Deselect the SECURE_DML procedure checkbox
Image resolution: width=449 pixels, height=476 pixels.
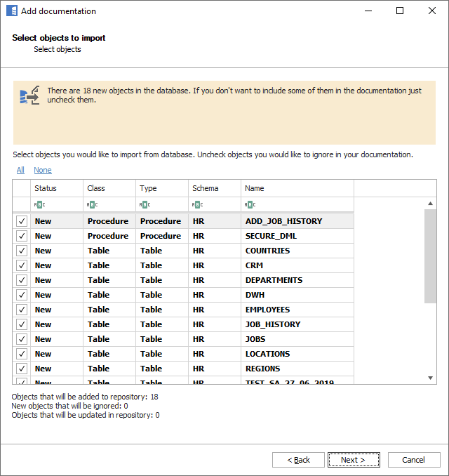(22, 236)
